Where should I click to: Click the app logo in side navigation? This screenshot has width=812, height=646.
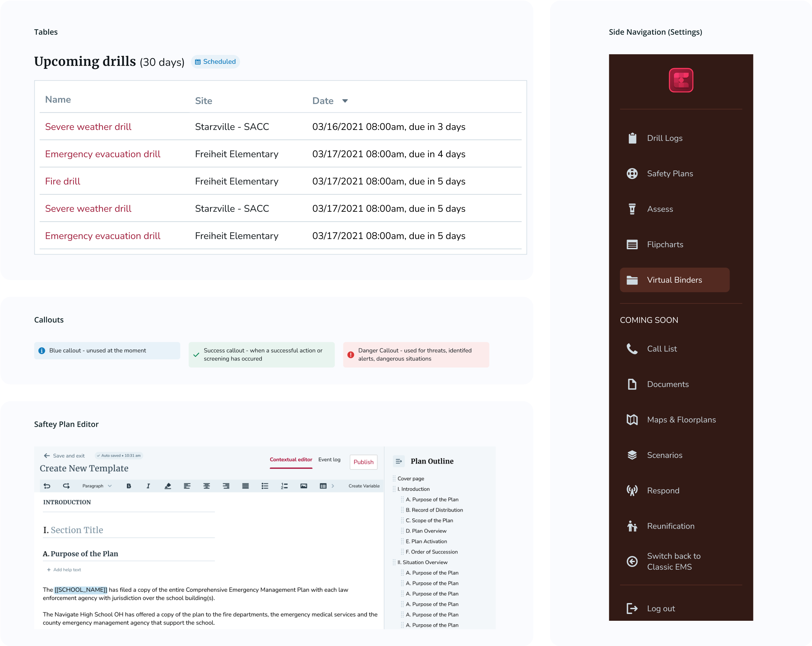pos(681,80)
